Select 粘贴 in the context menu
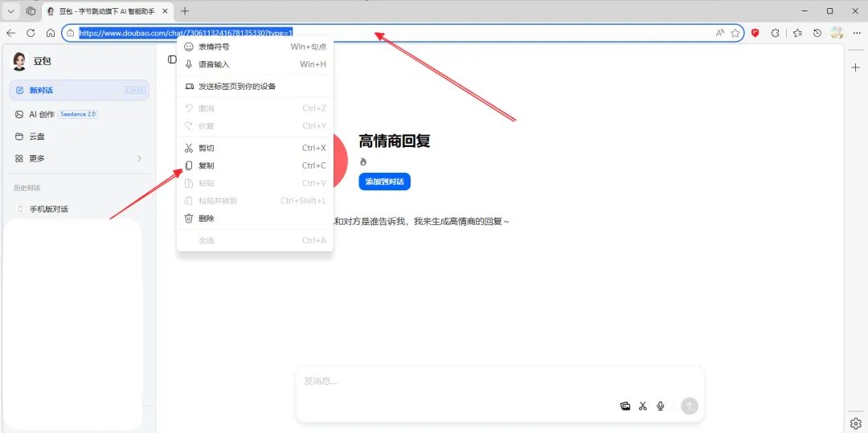 [x=256, y=183]
